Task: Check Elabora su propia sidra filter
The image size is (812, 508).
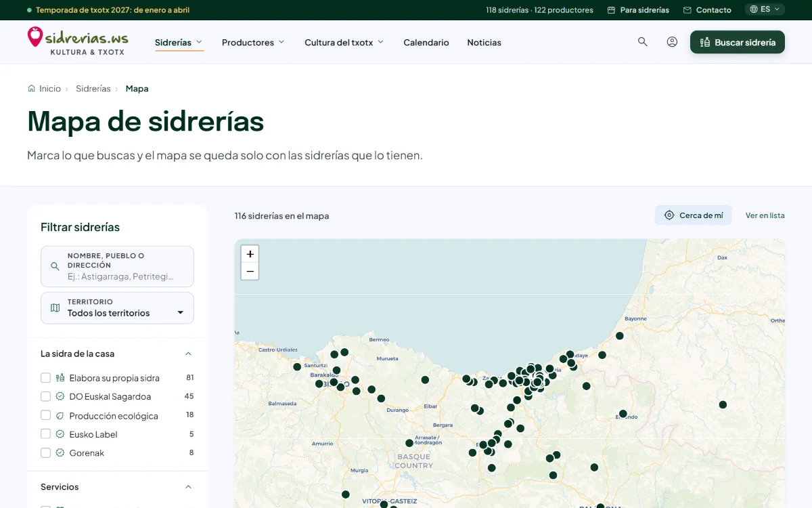Action: click(46, 378)
